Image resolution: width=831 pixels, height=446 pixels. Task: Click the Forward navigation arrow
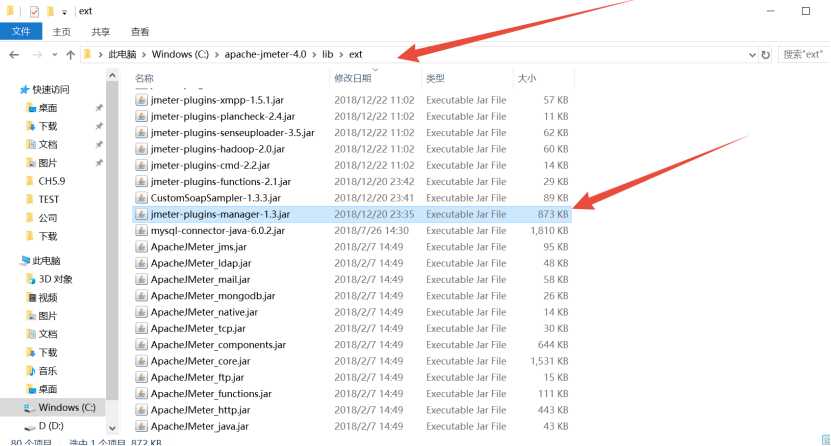pos(37,55)
